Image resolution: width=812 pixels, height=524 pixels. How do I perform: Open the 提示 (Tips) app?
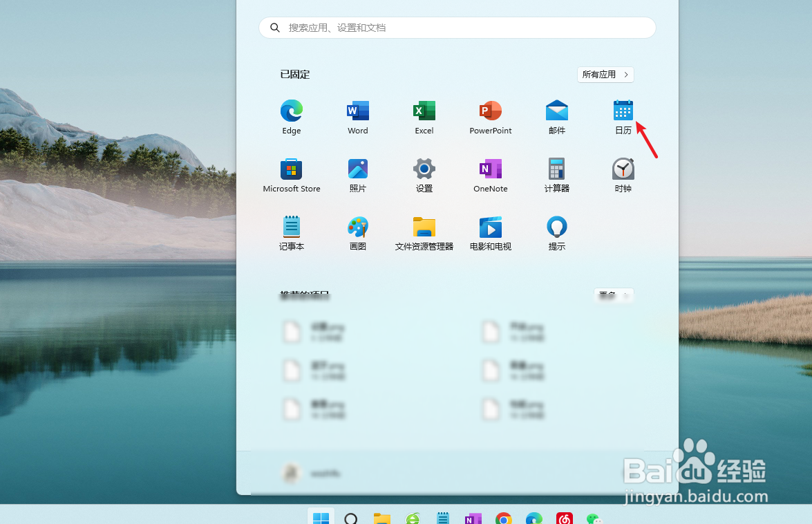coord(557,234)
